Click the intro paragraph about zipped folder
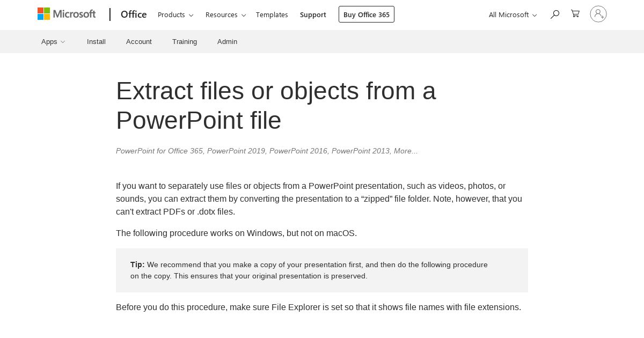The width and height of the screenshot is (644, 338). coord(319,199)
